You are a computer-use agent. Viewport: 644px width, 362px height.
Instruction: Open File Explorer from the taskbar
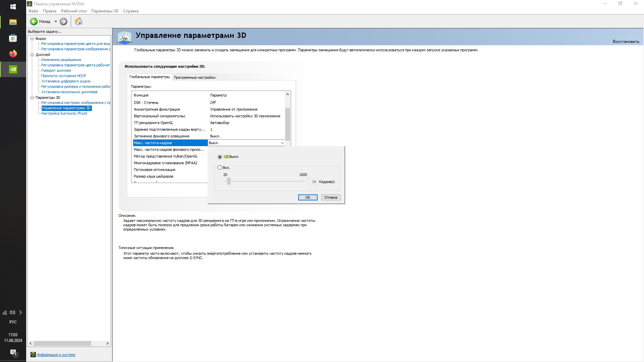13,22
